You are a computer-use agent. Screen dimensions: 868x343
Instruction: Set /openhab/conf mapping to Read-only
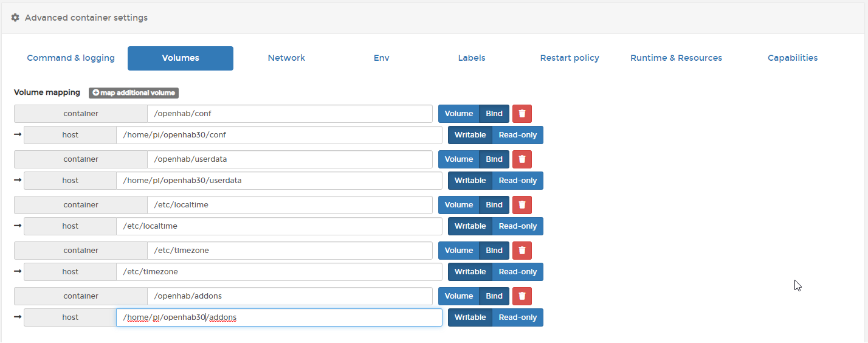517,135
